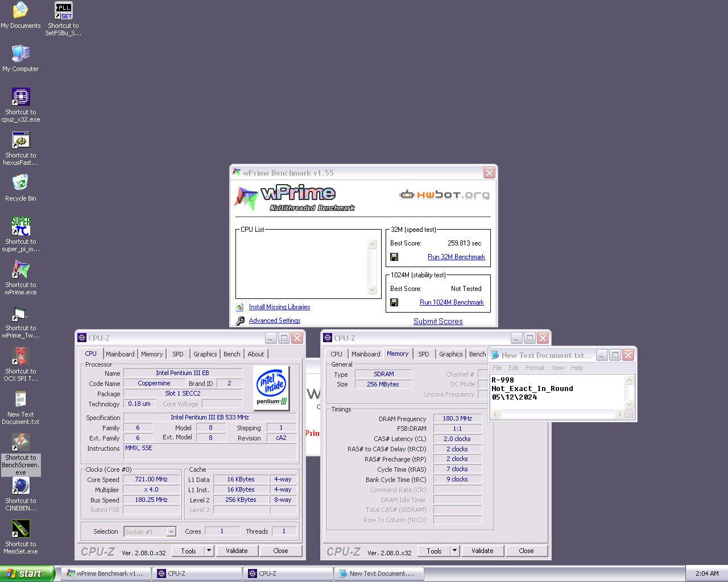
Task: Open the View menu in Notepad
Action: tap(558, 368)
